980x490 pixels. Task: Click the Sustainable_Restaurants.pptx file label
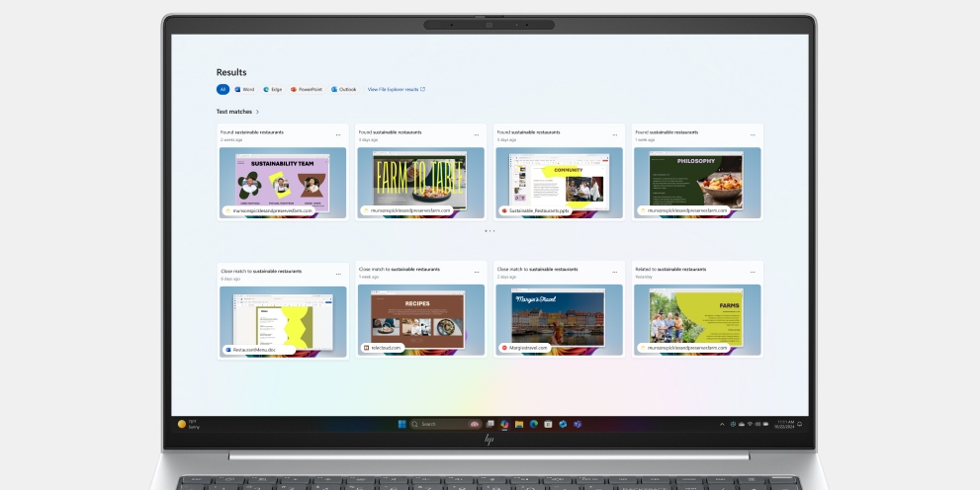537,210
